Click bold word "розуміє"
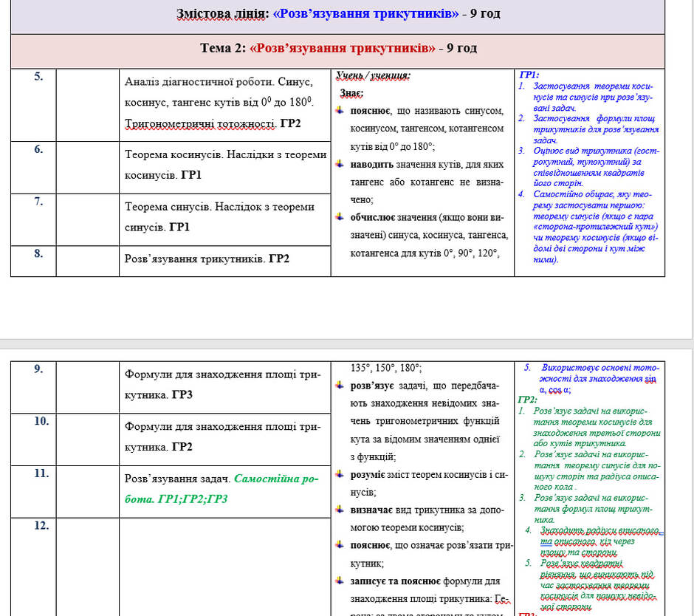 [368, 475]
